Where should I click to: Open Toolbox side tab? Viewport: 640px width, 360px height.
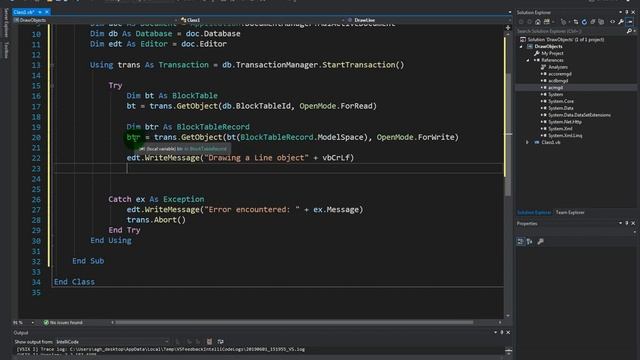point(6,50)
